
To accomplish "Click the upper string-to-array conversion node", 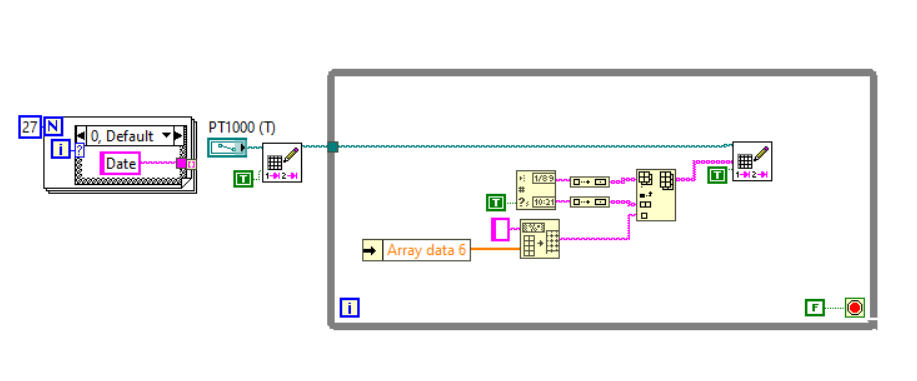I will coord(590,181).
